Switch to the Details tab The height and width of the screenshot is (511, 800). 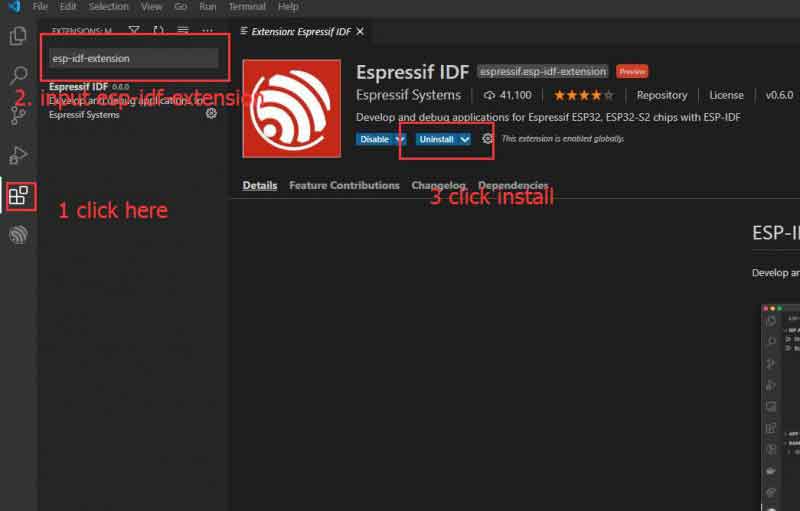(x=260, y=185)
